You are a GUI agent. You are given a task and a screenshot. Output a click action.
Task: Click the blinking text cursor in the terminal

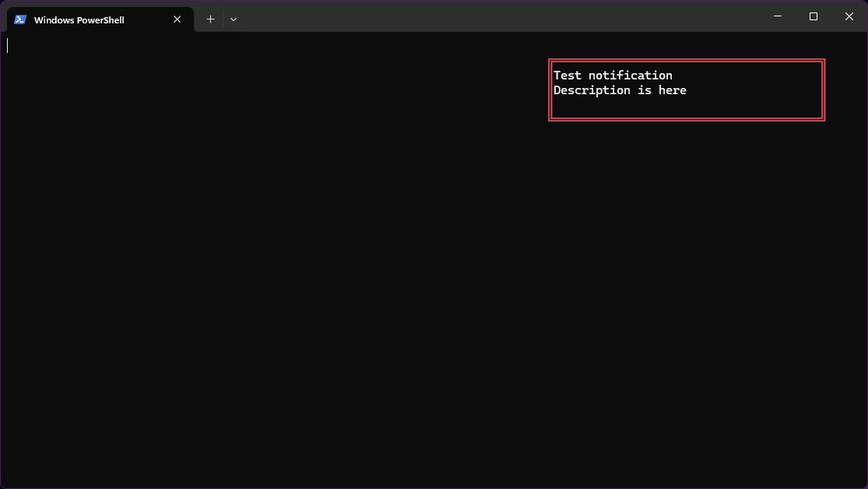[x=8, y=45]
